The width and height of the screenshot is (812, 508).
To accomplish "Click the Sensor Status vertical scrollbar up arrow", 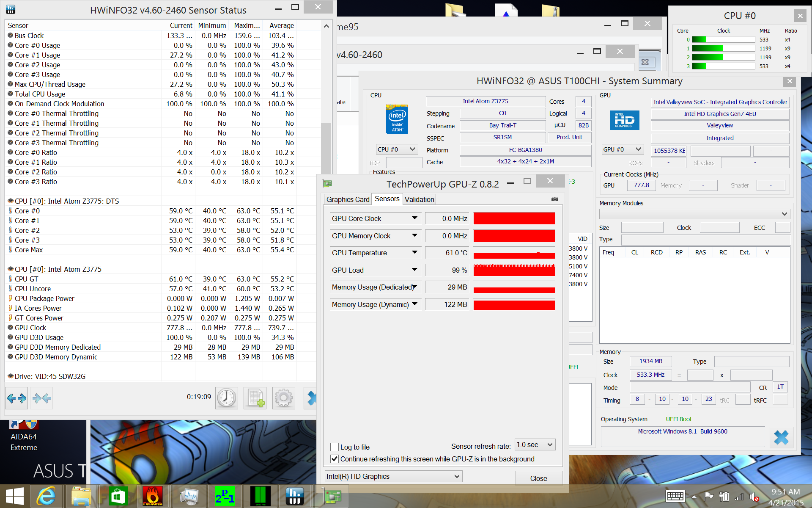I will pyautogui.click(x=326, y=26).
